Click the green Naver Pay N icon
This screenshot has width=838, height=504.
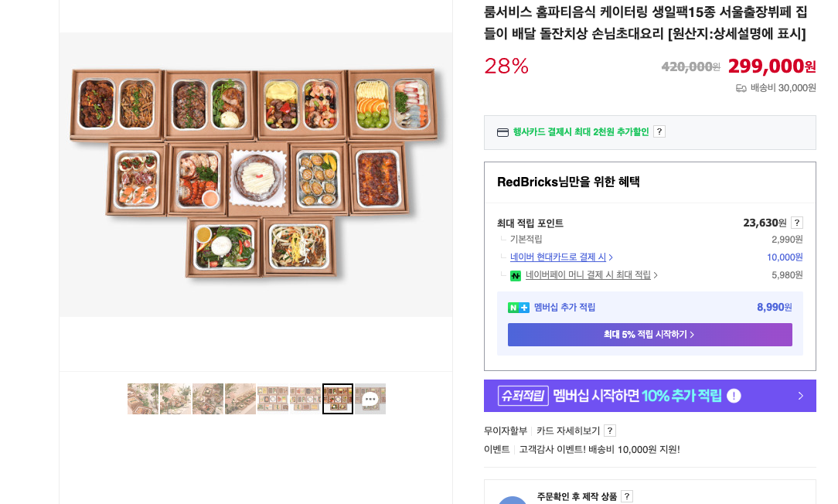click(x=516, y=276)
